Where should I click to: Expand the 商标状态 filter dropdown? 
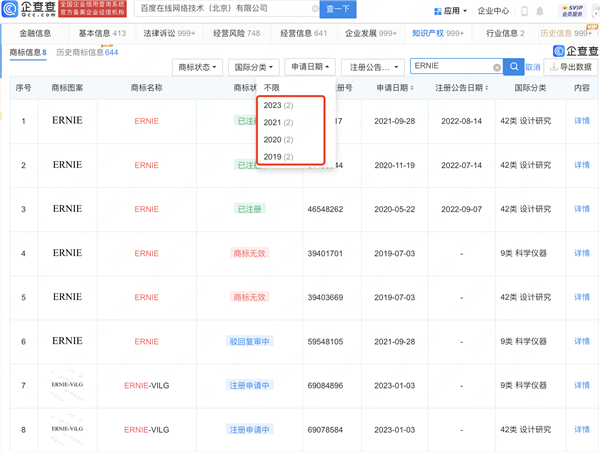point(199,67)
